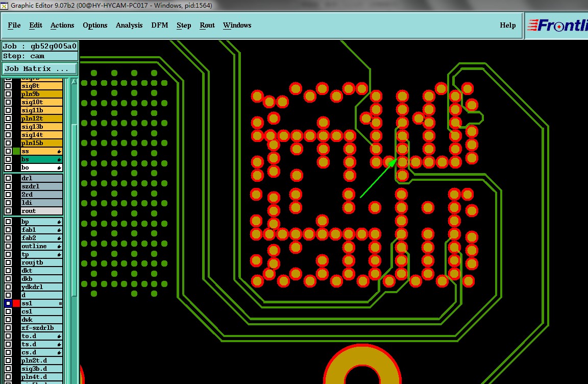Click the arrow icon on bo layer
Screen dimensions: 588x384
(x=59, y=167)
